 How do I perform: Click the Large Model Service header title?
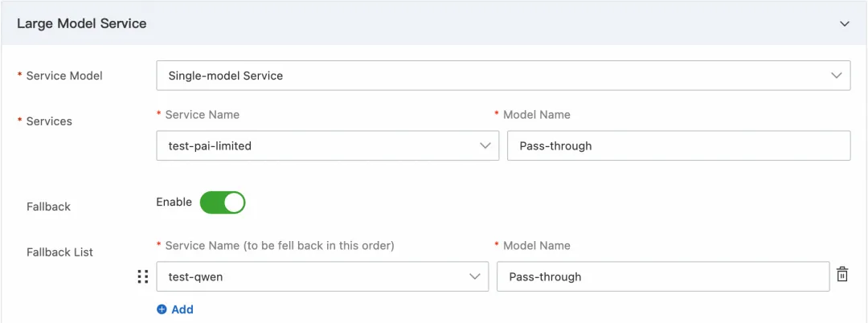pyautogui.click(x=81, y=23)
